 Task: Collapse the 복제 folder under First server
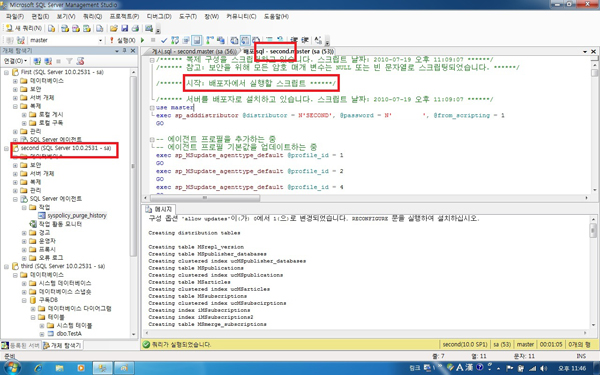pyautogui.click(x=15, y=106)
